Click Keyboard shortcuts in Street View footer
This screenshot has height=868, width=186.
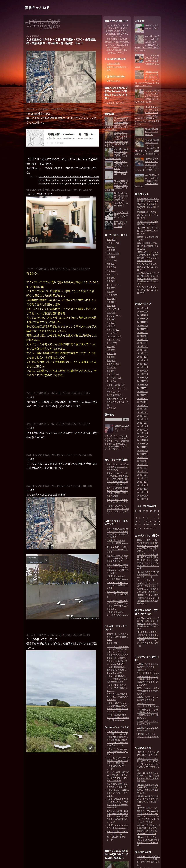(x=76, y=618)
